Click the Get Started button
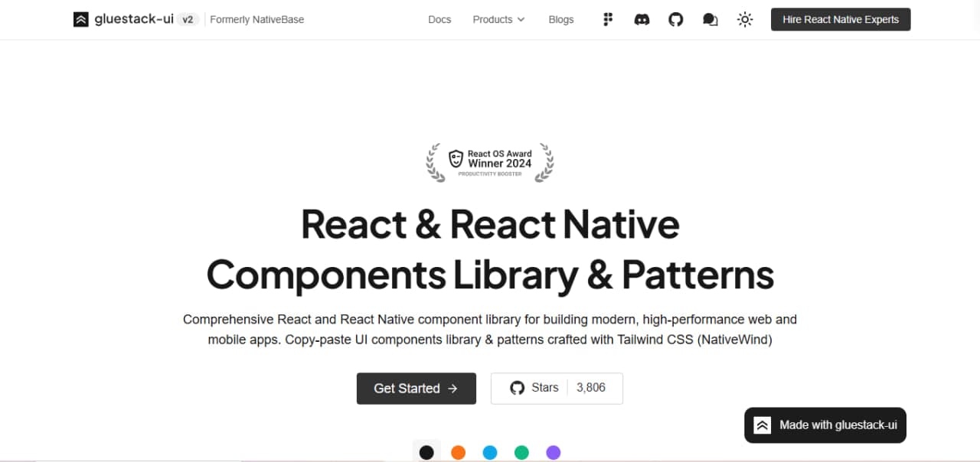 416,389
